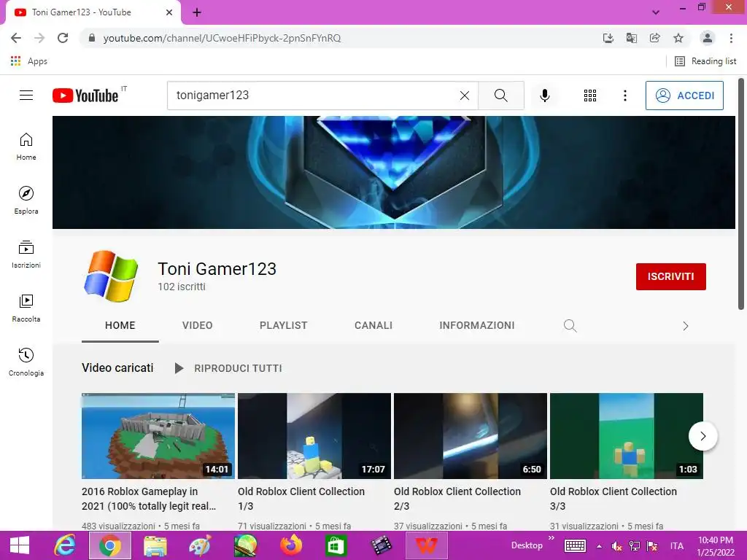Open Old Roblox Client Collection 1/3 thumbnail
This screenshot has height=560, width=747.
(x=314, y=436)
